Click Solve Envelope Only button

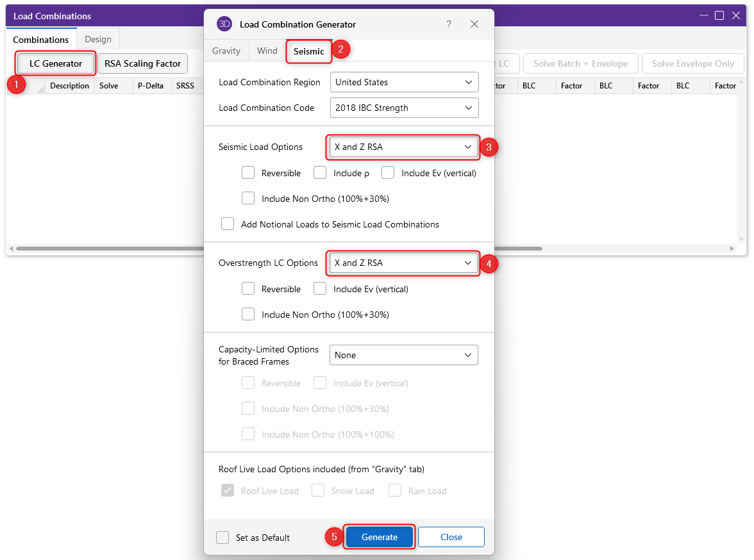(x=693, y=63)
